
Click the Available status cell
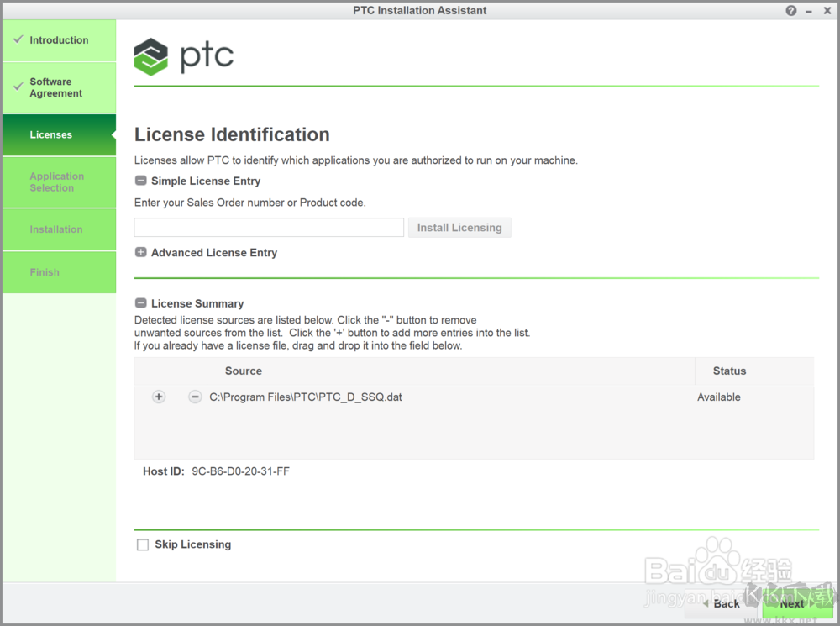pos(719,397)
